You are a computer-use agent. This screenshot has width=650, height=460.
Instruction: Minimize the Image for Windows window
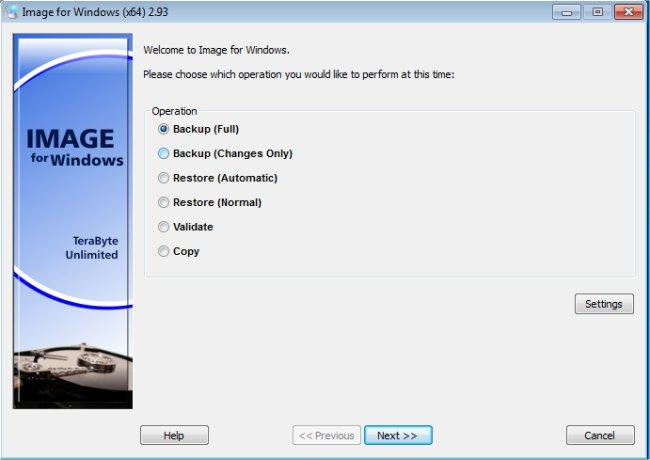click(x=566, y=12)
